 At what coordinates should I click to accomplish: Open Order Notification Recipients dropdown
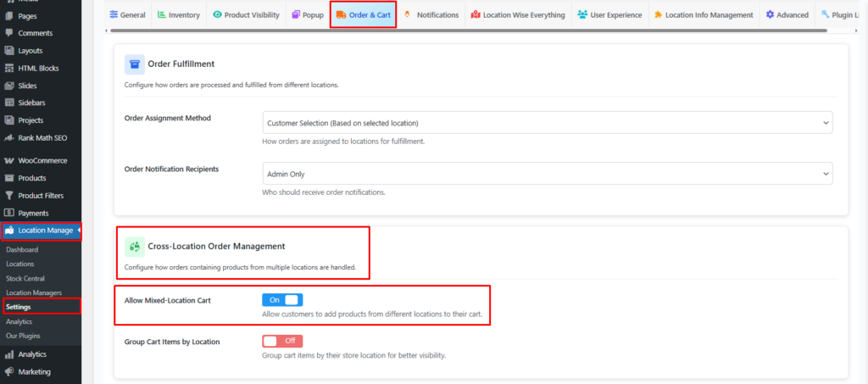point(548,174)
